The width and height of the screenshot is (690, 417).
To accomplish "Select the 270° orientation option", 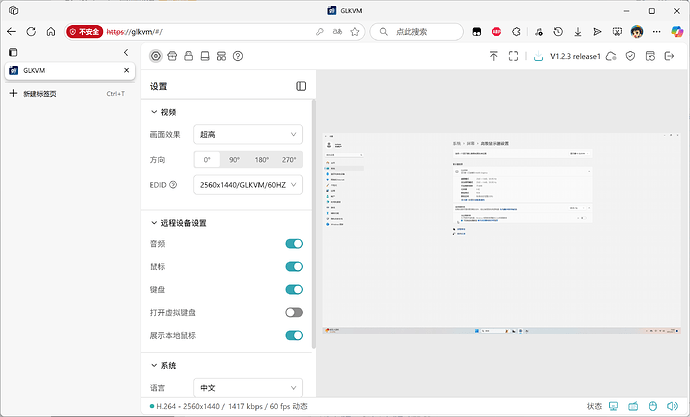I will (x=289, y=159).
